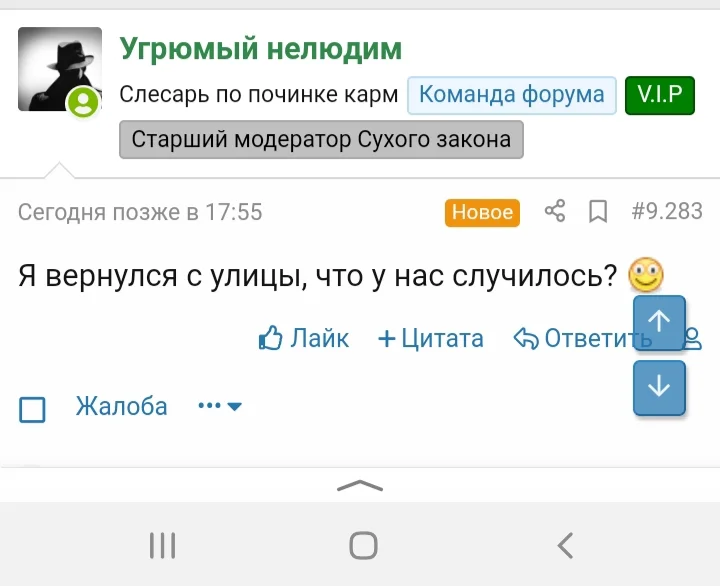The height and width of the screenshot is (586, 720).
Task: Expand the bottom panel chevron handle
Action: [x=360, y=485]
